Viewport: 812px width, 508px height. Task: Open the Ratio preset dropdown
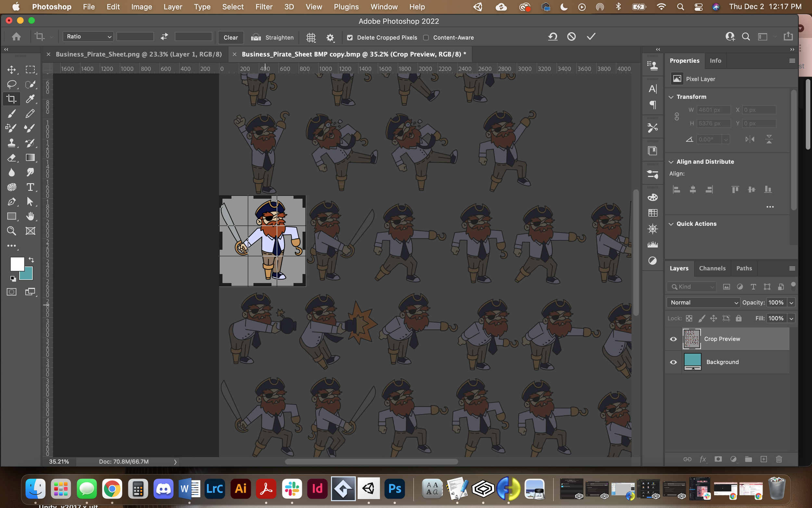pos(88,37)
